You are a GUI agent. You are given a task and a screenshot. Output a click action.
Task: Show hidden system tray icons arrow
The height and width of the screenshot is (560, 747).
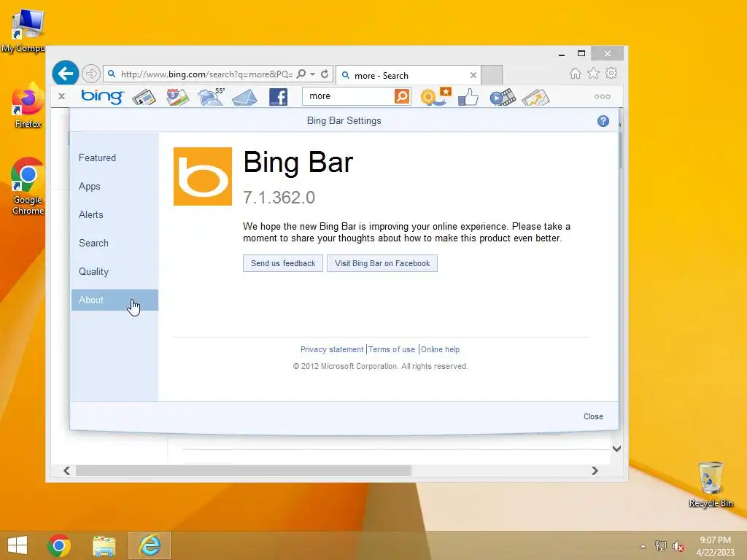pos(643,546)
